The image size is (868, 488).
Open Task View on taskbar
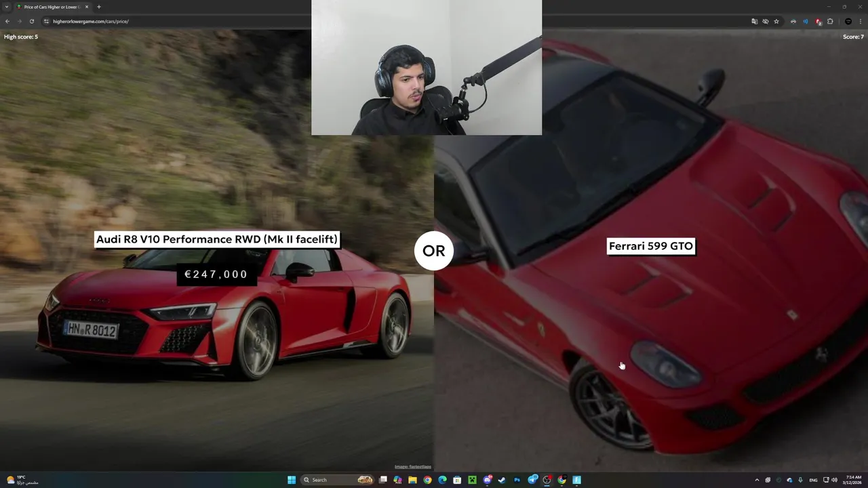(382, 480)
